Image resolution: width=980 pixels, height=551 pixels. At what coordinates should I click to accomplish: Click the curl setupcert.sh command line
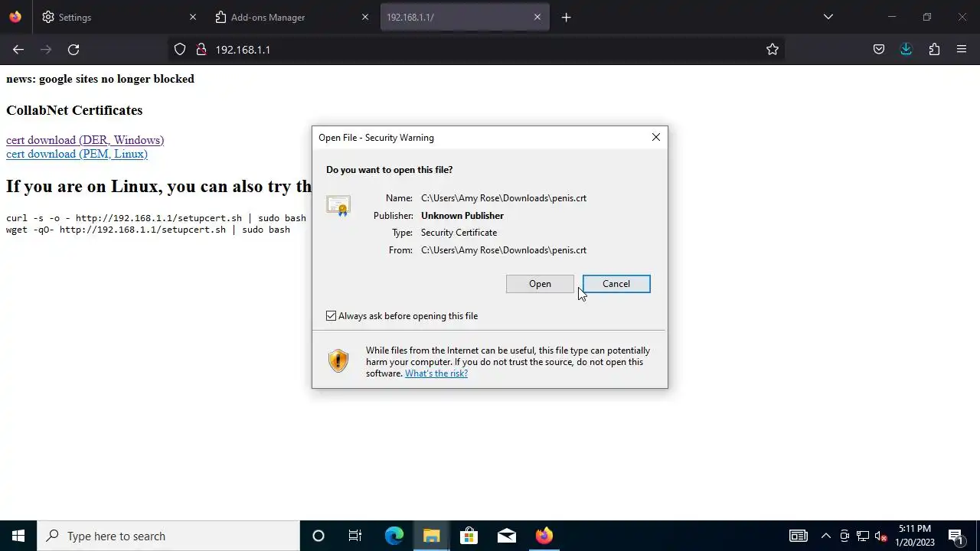[156, 218]
